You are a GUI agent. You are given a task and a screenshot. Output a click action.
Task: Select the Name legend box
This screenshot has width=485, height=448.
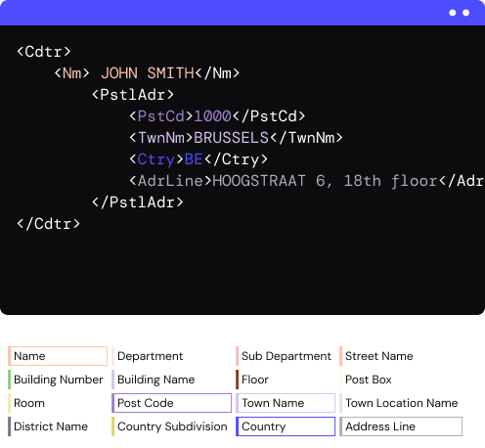pos(58,356)
